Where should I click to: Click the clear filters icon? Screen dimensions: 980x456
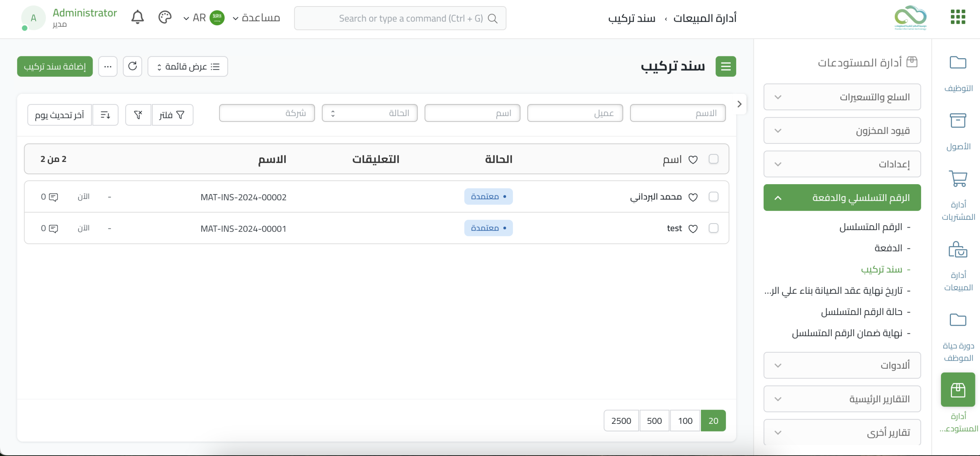pyautogui.click(x=138, y=114)
